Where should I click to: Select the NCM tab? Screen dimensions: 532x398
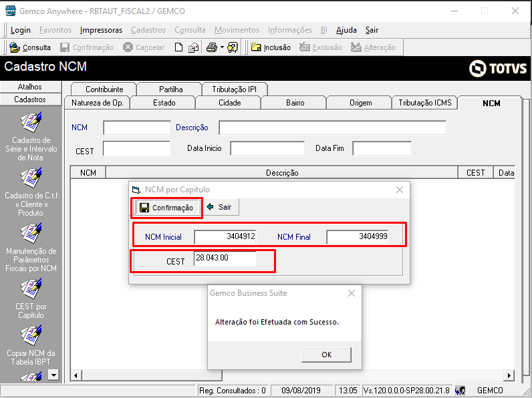491,103
